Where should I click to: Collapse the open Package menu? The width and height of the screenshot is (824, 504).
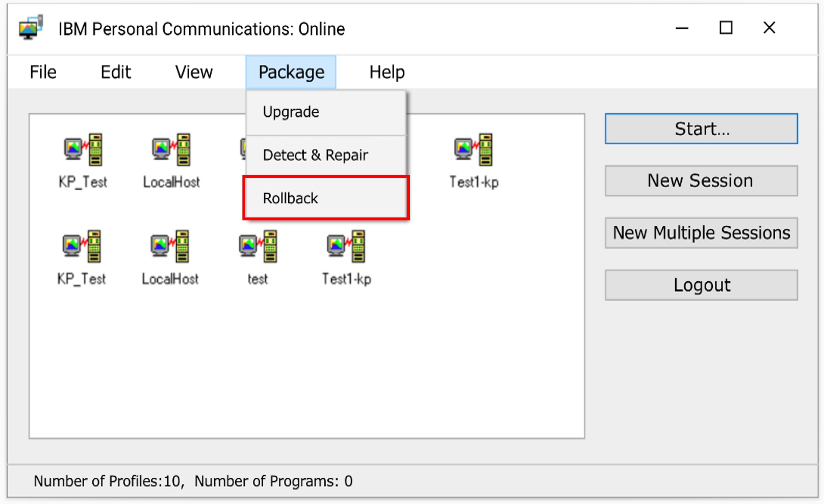(291, 72)
